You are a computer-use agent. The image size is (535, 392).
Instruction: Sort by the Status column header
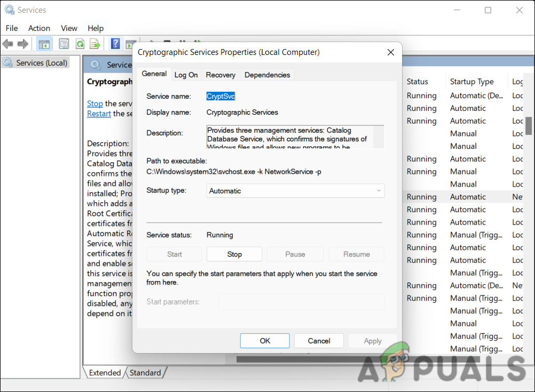[x=417, y=82]
